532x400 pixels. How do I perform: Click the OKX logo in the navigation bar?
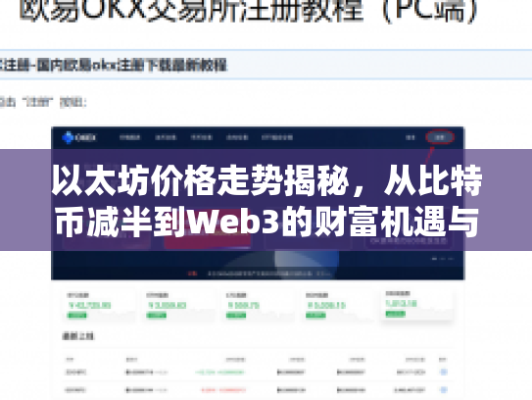(79, 137)
